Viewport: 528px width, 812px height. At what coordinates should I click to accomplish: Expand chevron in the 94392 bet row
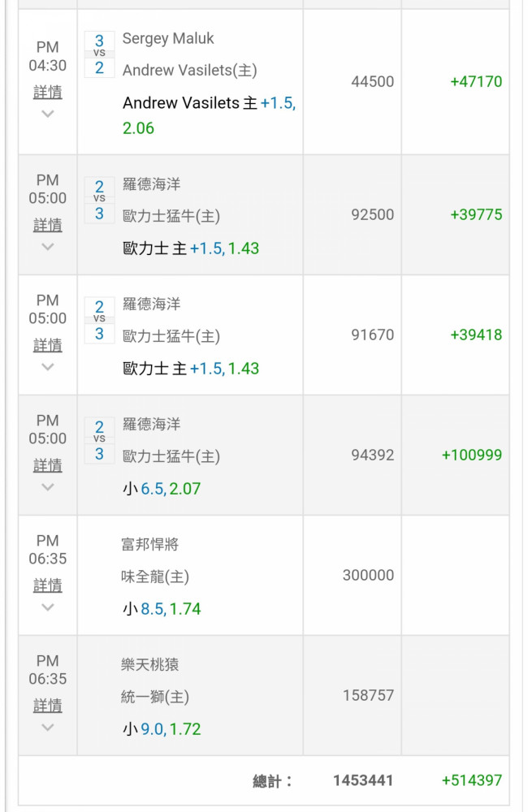point(48,487)
